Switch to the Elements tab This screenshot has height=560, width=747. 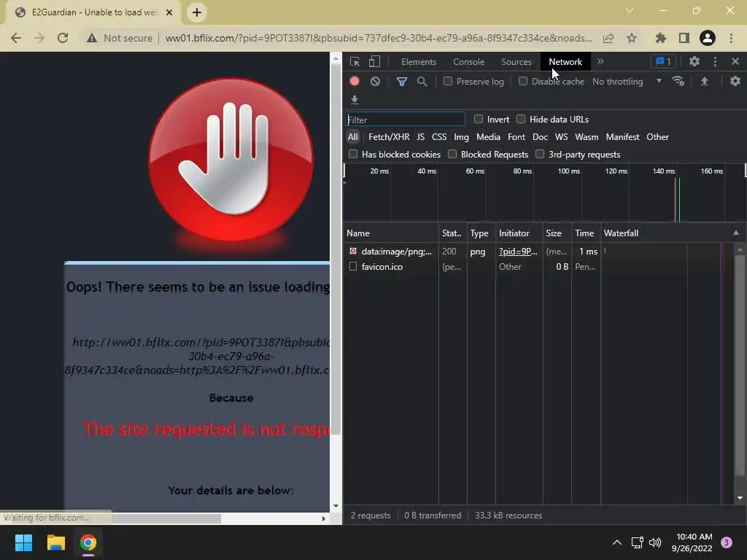point(419,61)
